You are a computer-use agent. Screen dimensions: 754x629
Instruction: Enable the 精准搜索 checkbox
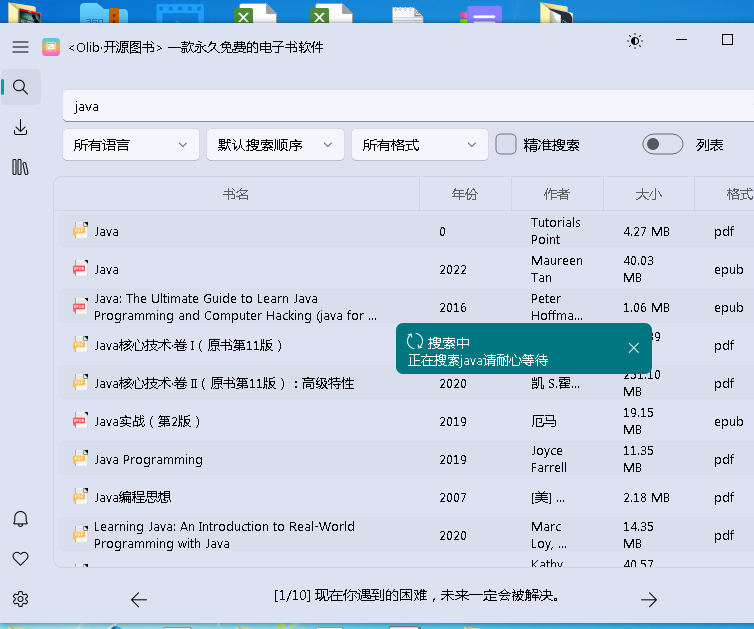click(x=506, y=144)
